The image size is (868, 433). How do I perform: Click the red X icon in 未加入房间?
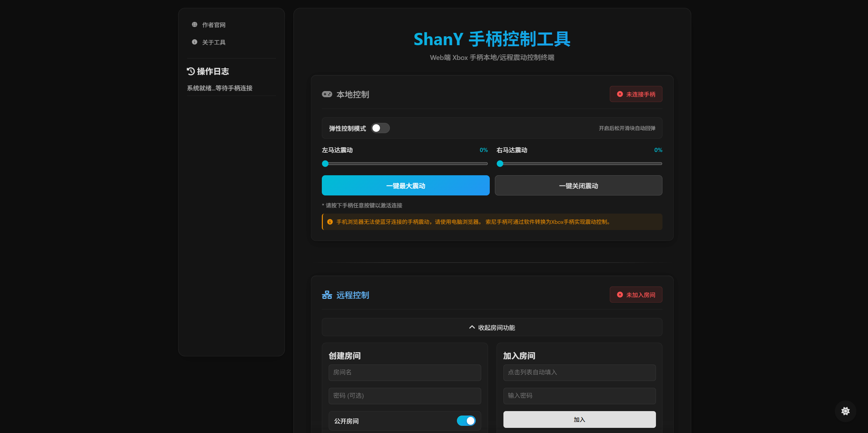point(620,295)
